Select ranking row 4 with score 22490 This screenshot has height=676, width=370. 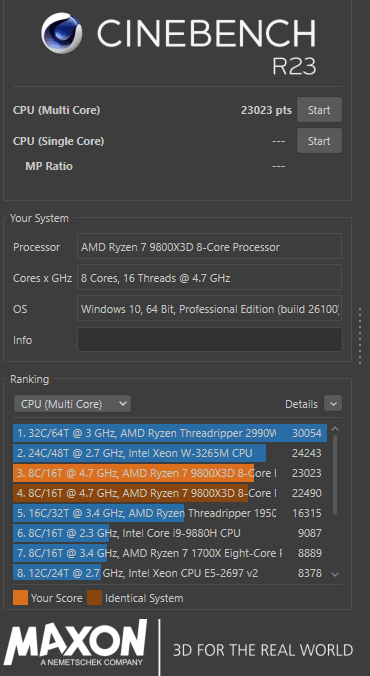[170, 493]
